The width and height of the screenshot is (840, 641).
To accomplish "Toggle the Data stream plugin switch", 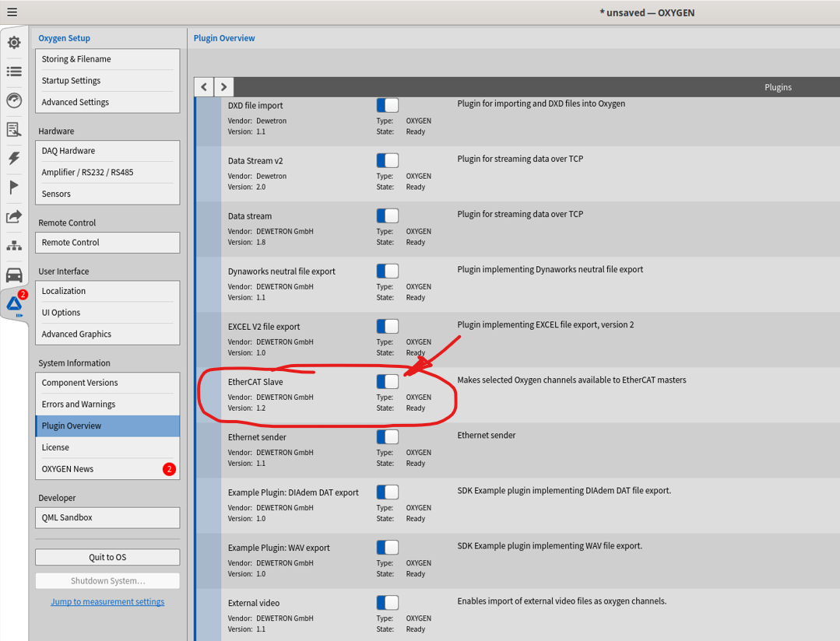I will pyautogui.click(x=388, y=215).
